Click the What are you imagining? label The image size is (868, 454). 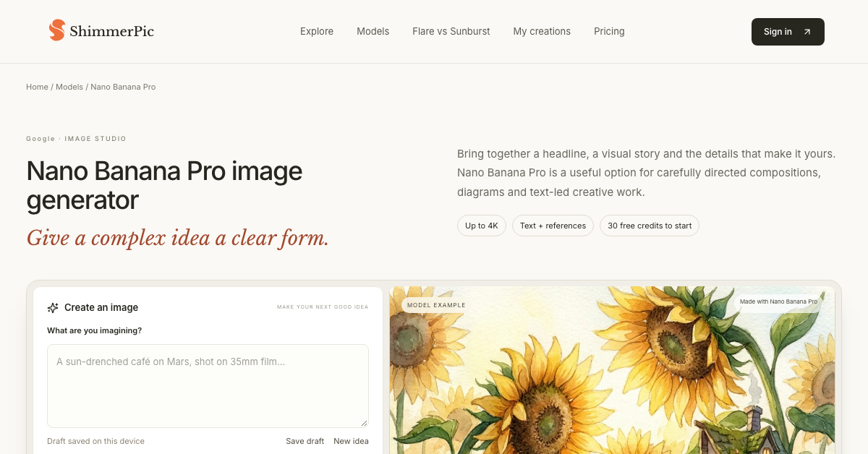point(94,330)
